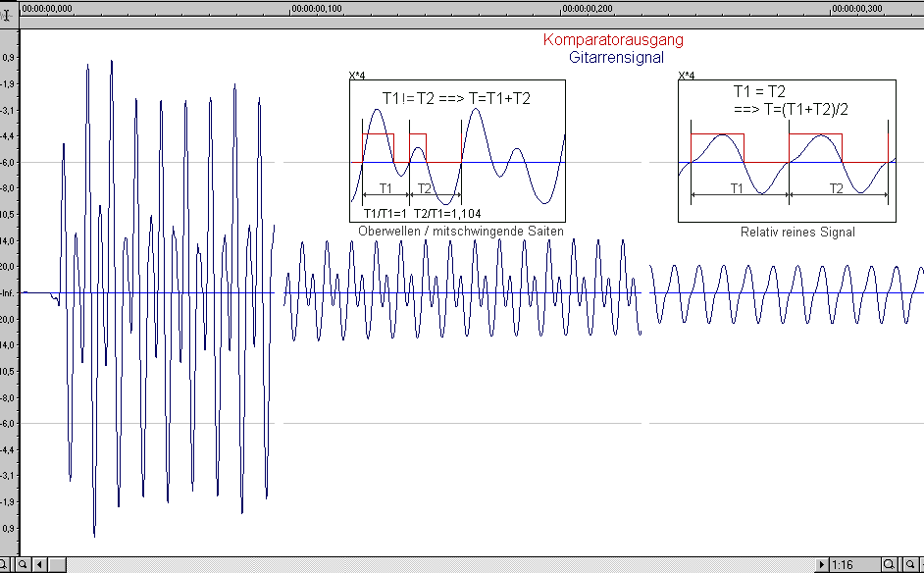
Task: Click the 1:16 zoom ratio field
Action: click(x=855, y=564)
